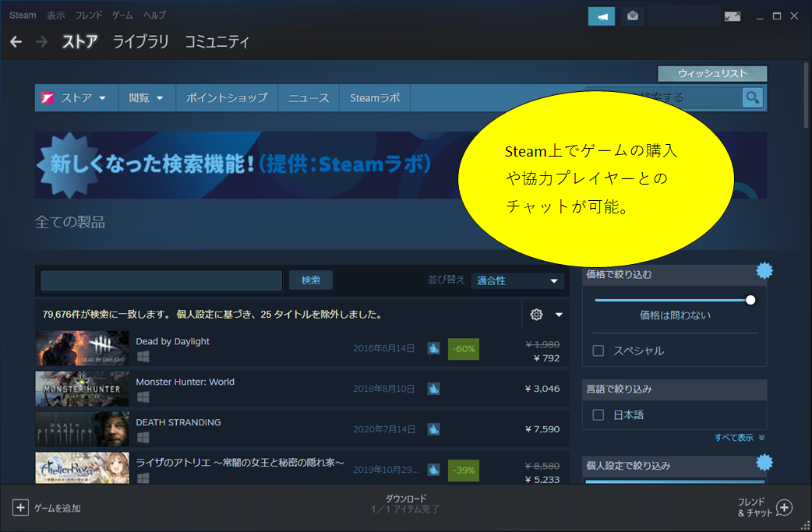Expand the 閲覧 dropdown menu
This screenshot has height=532, width=812.
[x=160, y=98]
